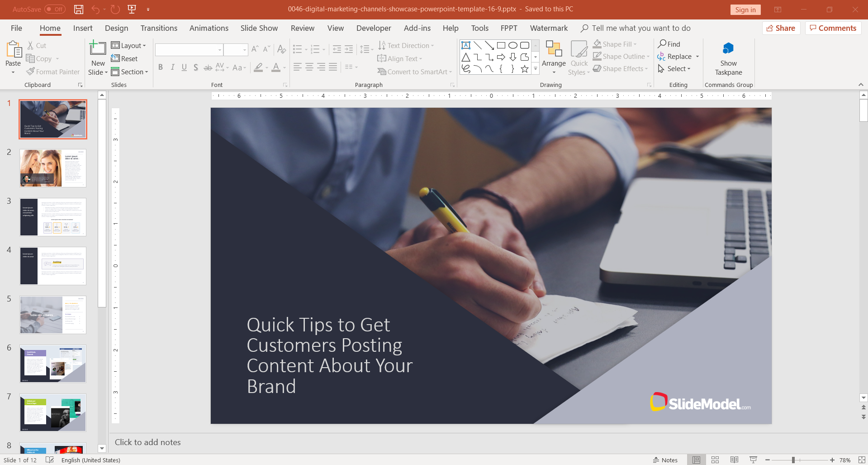Open Reading View from status bar
This screenshot has height=465, width=868.
click(x=734, y=460)
